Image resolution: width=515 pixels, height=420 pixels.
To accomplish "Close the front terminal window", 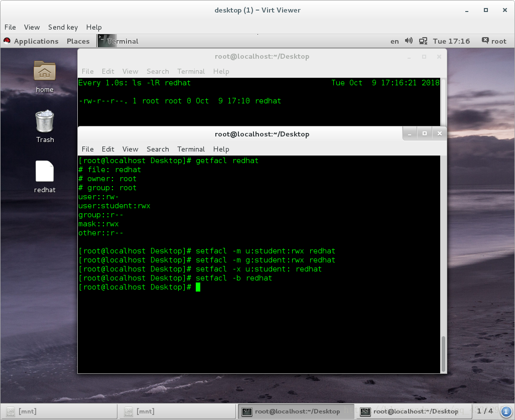I will [x=440, y=133].
